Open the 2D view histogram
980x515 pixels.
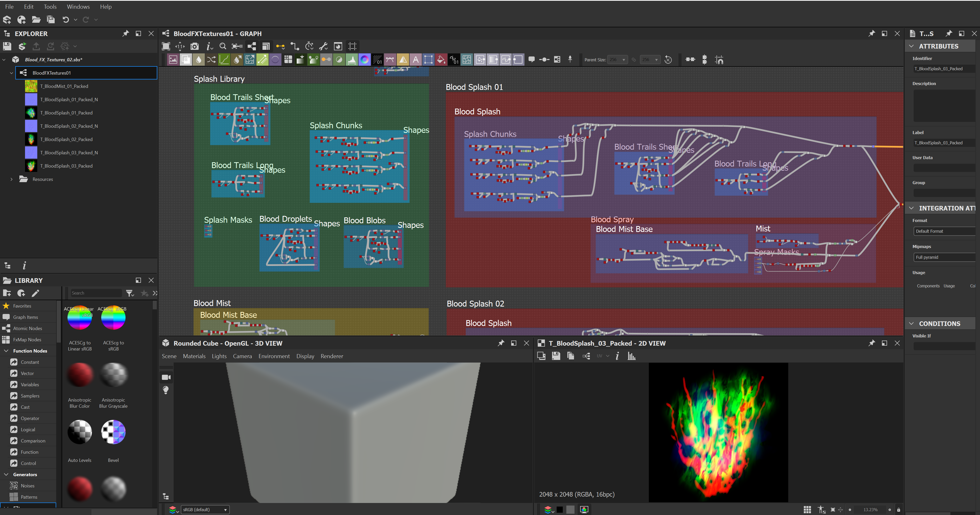tap(631, 356)
